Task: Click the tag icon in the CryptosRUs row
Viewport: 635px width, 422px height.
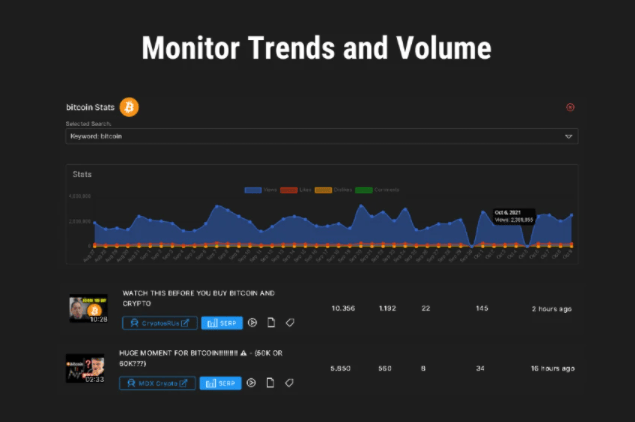Action: [x=289, y=323]
